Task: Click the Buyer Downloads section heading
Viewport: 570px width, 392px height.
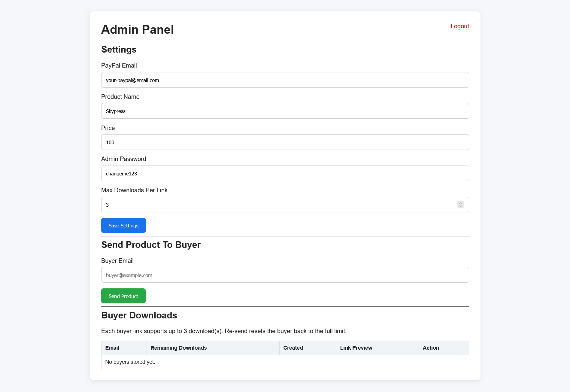Action: pyautogui.click(x=139, y=315)
